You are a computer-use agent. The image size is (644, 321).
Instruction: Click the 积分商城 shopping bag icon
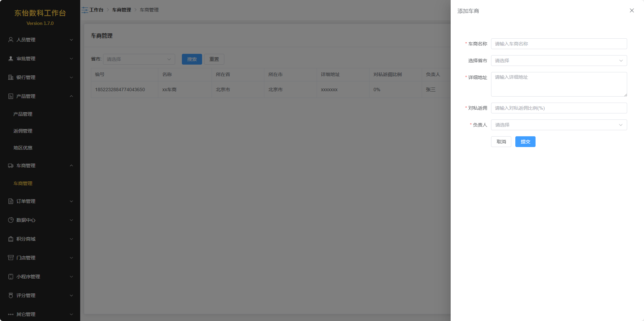11,239
